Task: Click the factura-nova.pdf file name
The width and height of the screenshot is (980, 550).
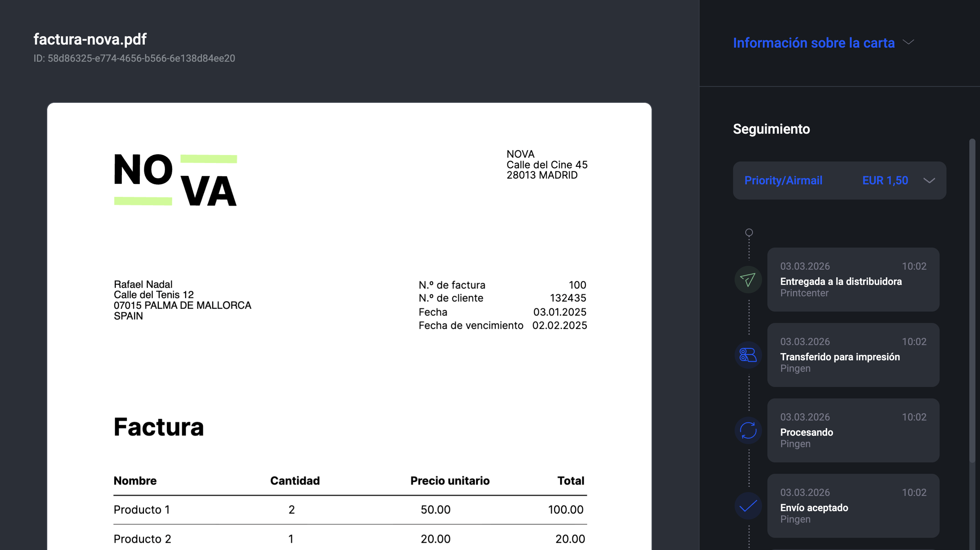Action: (90, 38)
